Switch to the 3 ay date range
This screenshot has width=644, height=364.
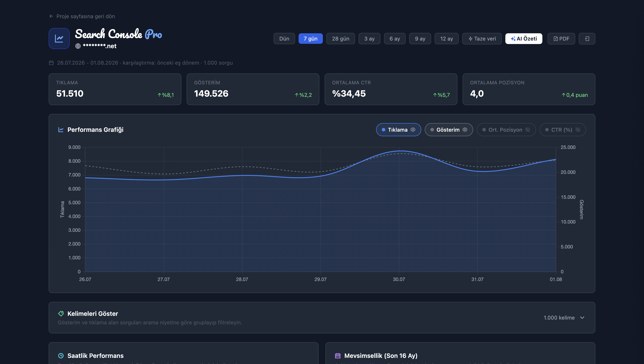coord(369,39)
